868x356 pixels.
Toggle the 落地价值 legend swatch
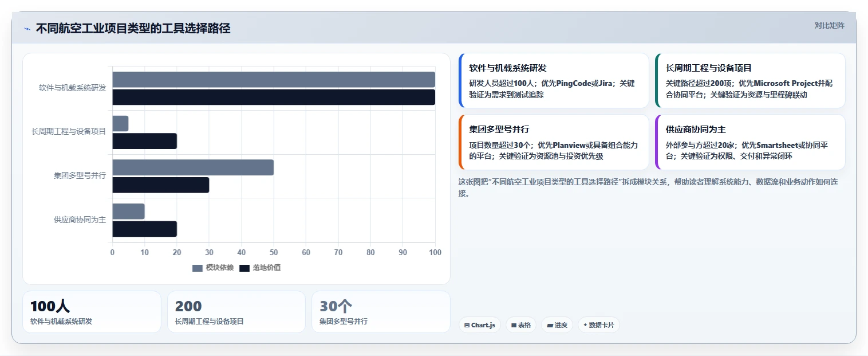coord(244,268)
